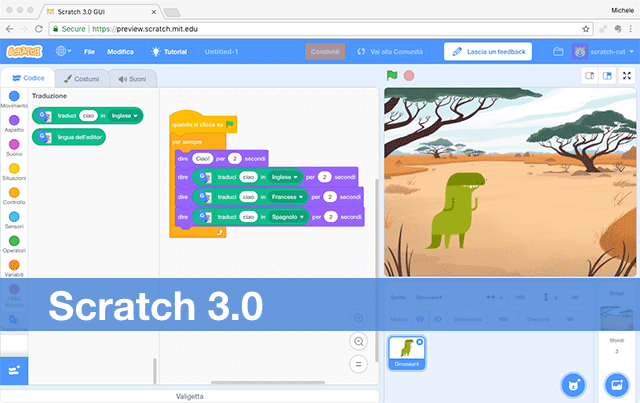Open the palette block's Inglese dropdown
The width and height of the screenshot is (640, 403).
(x=124, y=116)
